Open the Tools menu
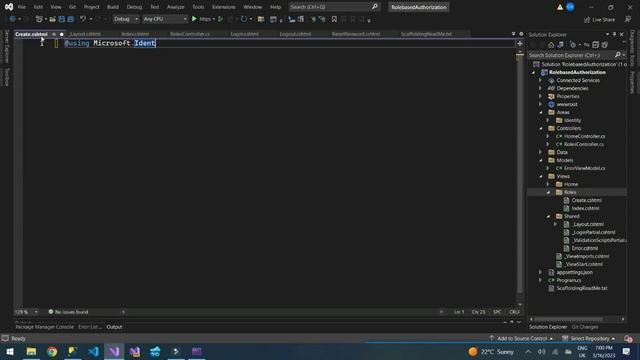 click(198, 7)
